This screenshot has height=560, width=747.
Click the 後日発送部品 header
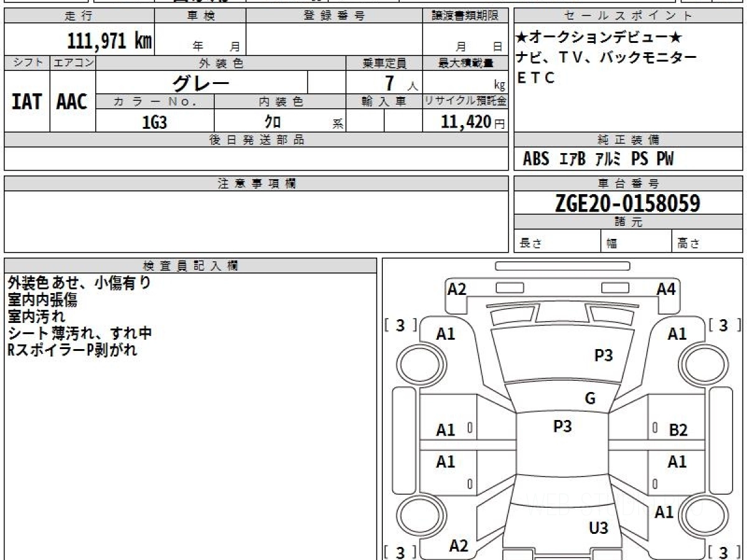(256, 140)
